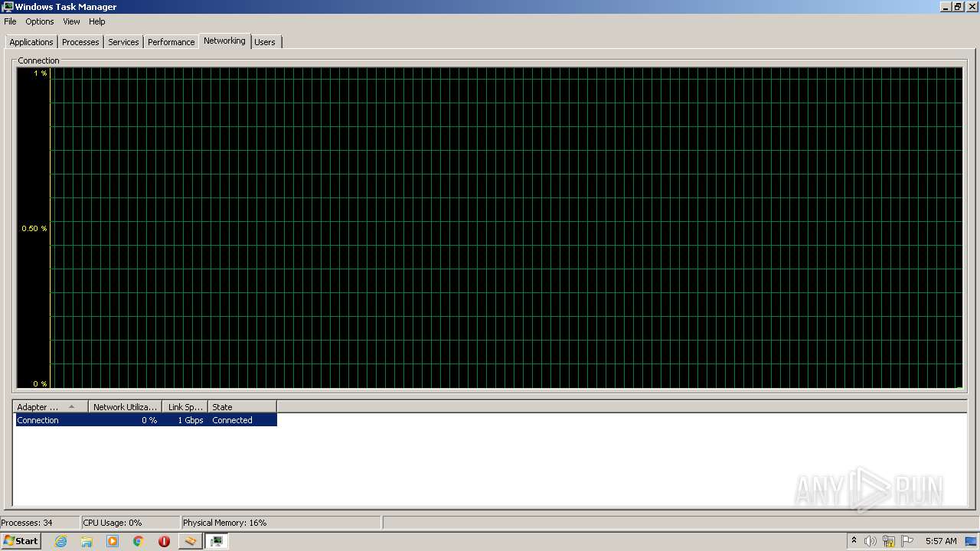This screenshot has height=551, width=980.
Task: Sort by Adapter Name column header
Action: (51, 407)
